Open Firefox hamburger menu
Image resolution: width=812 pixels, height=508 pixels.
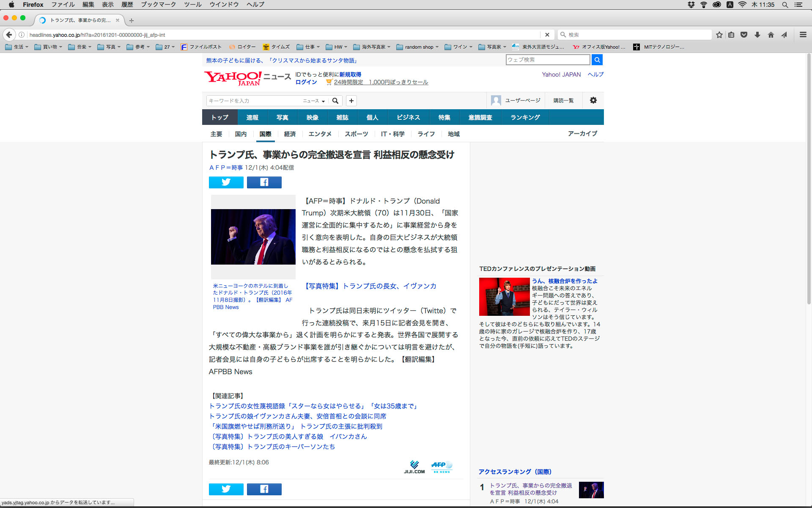[803, 35]
